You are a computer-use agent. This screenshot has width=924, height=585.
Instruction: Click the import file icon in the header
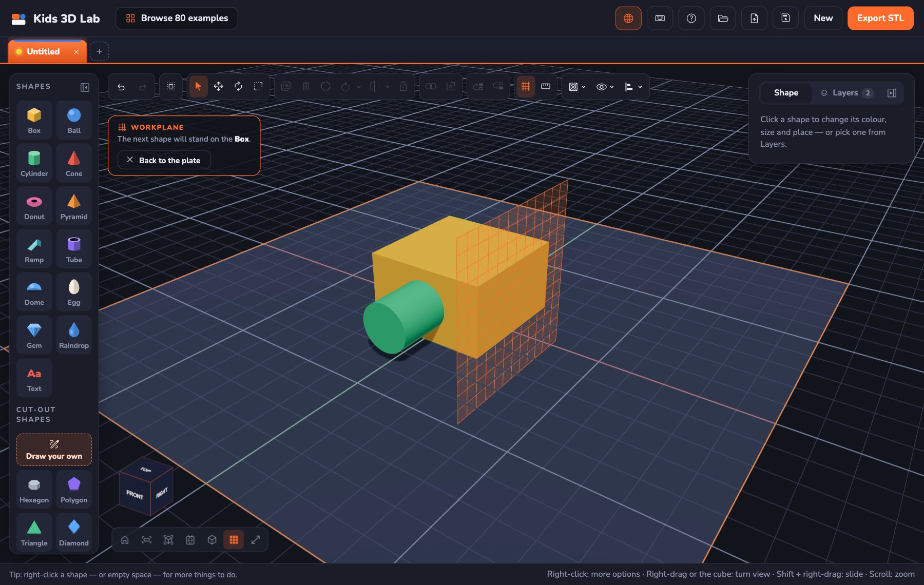(x=754, y=18)
